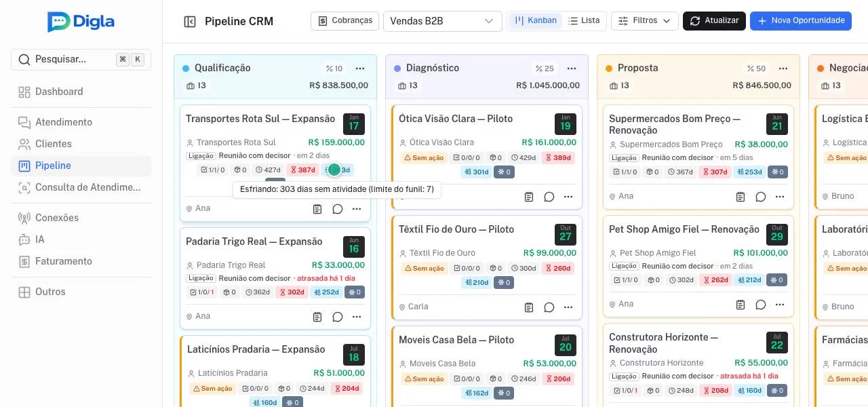Open more options on Padaria Trigo Real card
The height and width of the screenshot is (407, 868).
(357, 317)
